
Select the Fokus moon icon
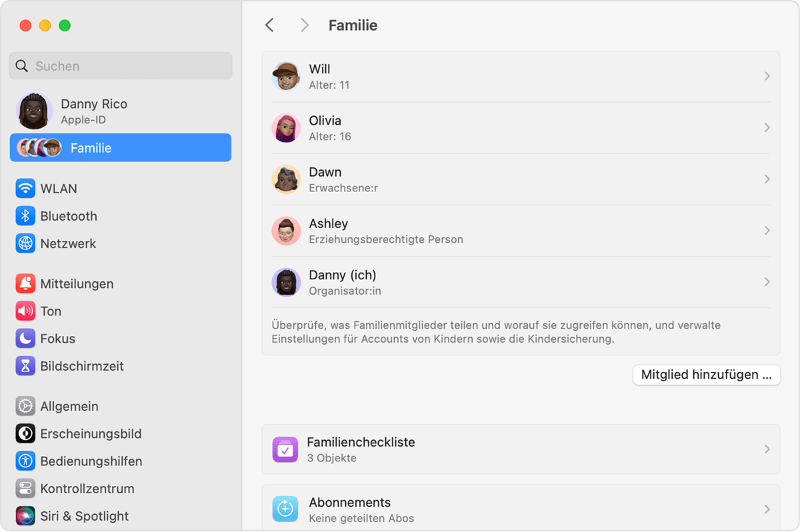pyautogui.click(x=25, y=338)
